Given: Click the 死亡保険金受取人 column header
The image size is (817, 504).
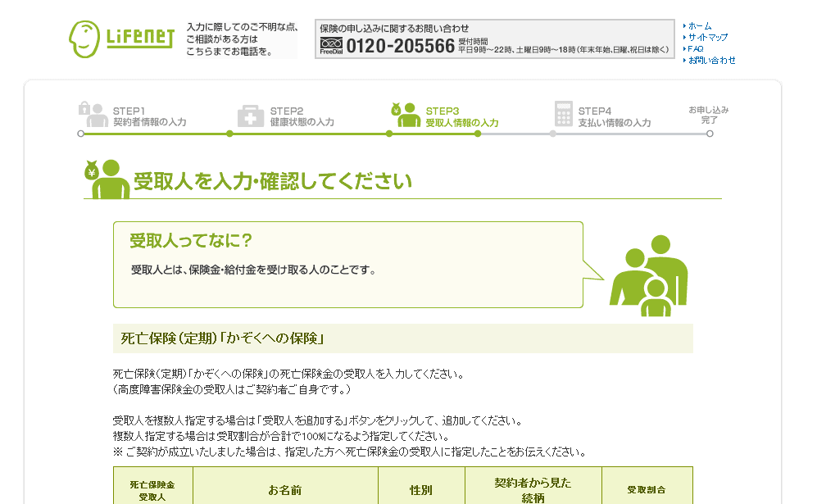Looking at the screenshot, I should pos(152,491).
